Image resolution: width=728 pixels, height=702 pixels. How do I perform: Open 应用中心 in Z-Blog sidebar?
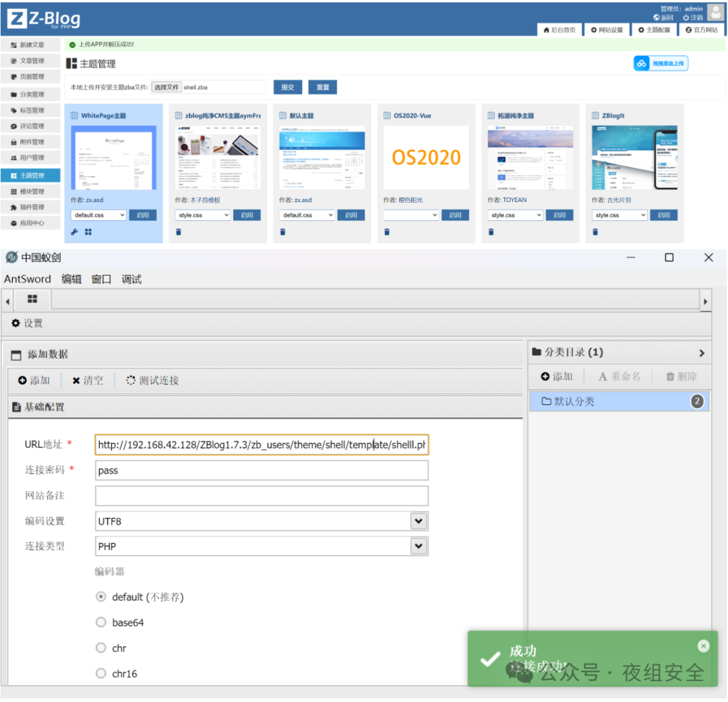tap(30, 223)
